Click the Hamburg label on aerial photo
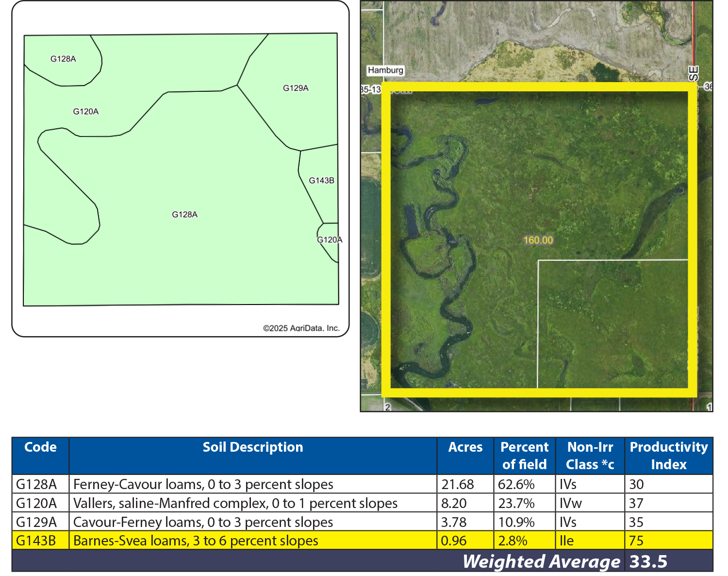This screenshot has height=576, width=728. coord(385,70)
